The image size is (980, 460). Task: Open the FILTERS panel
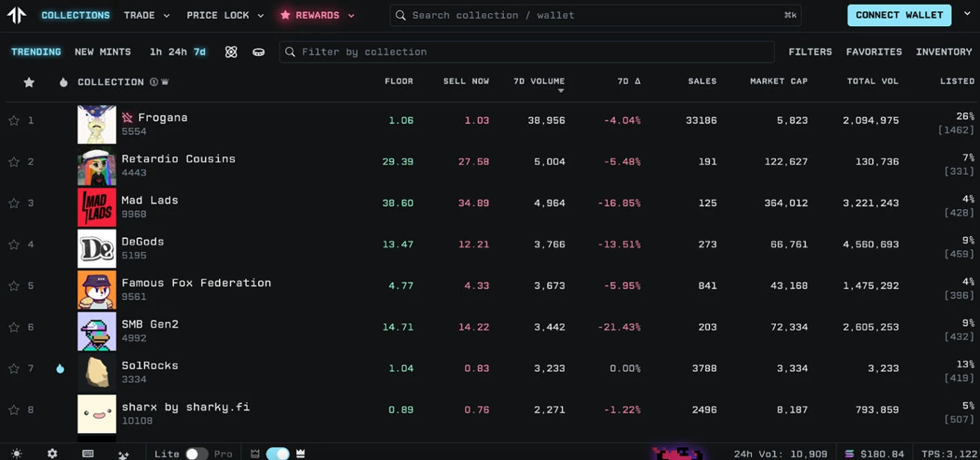[x=810, y=52]
